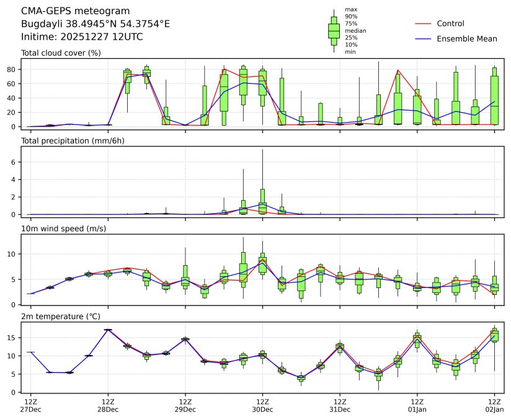Select the Control legend label
Image resolution: width=511 pixels, height=420 pixels.
tap(450, 24)
